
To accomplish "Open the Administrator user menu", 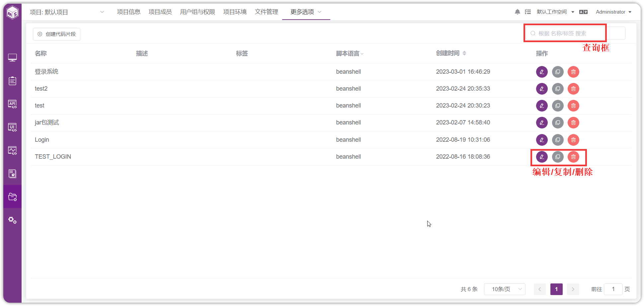I will tap(613, 12).
